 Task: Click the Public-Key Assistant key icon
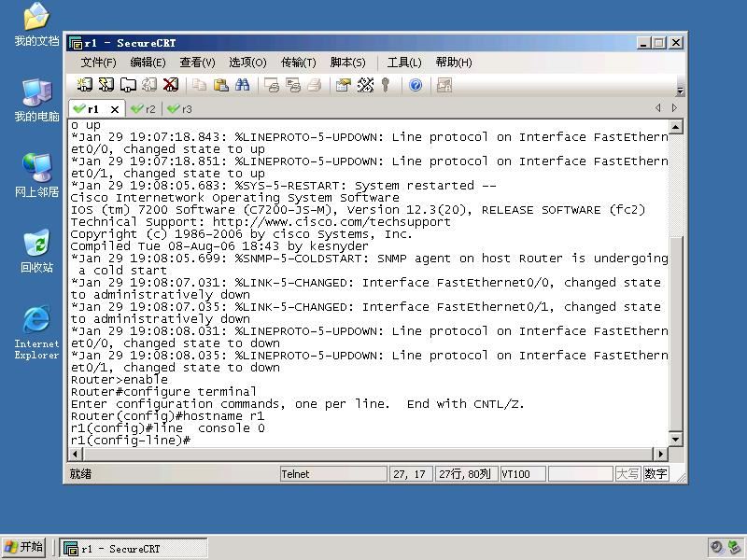pyautogui.click(x=386, y=85)
